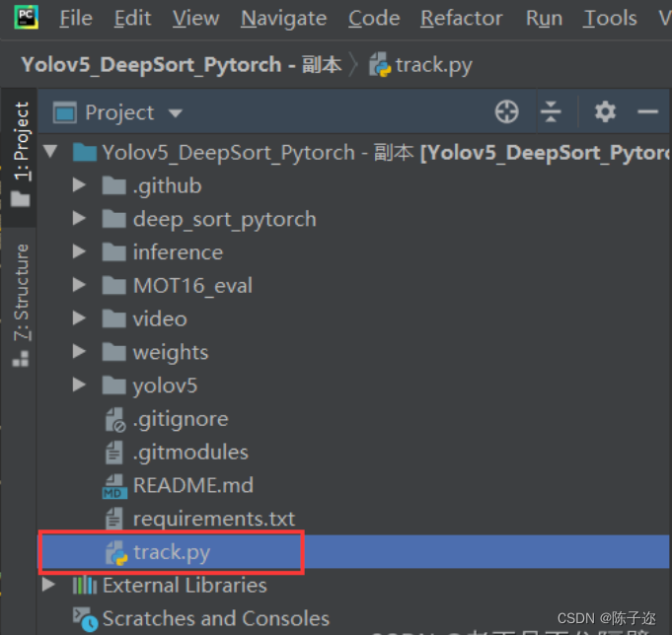Select the .gitignore file
This screenshot has height=635, width=672.
click(181, 419)
